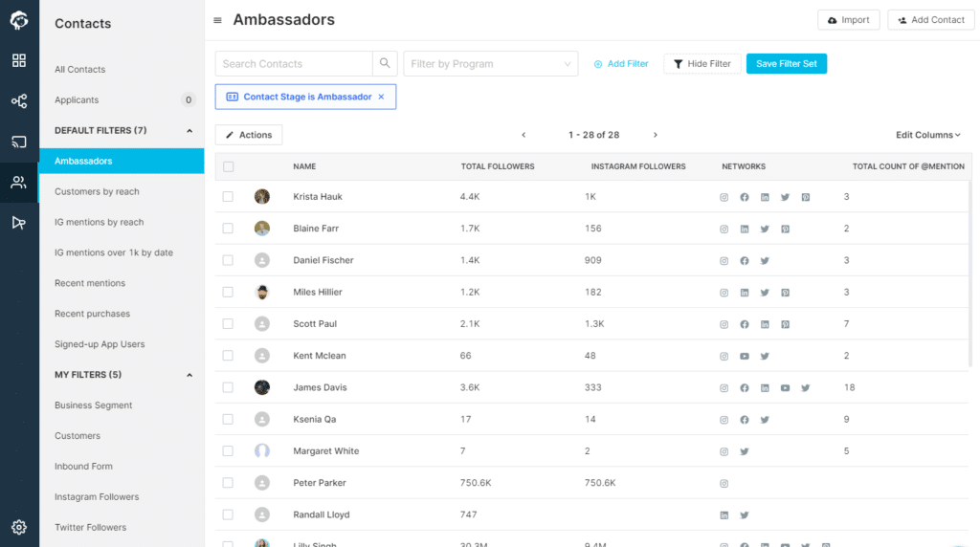Go to next page of contacts
The image size is (980, 547).
pos(656,135)
